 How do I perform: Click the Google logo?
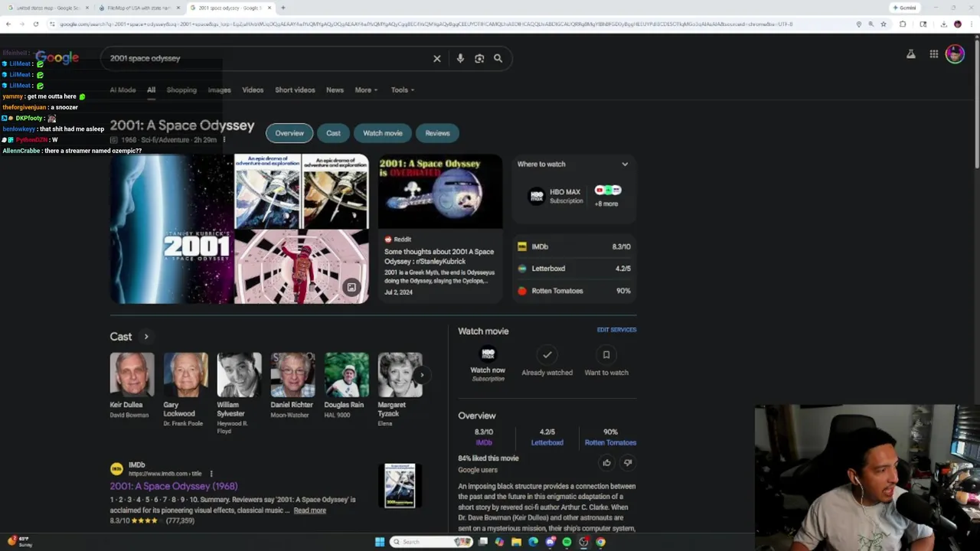(x=57, y=57)
